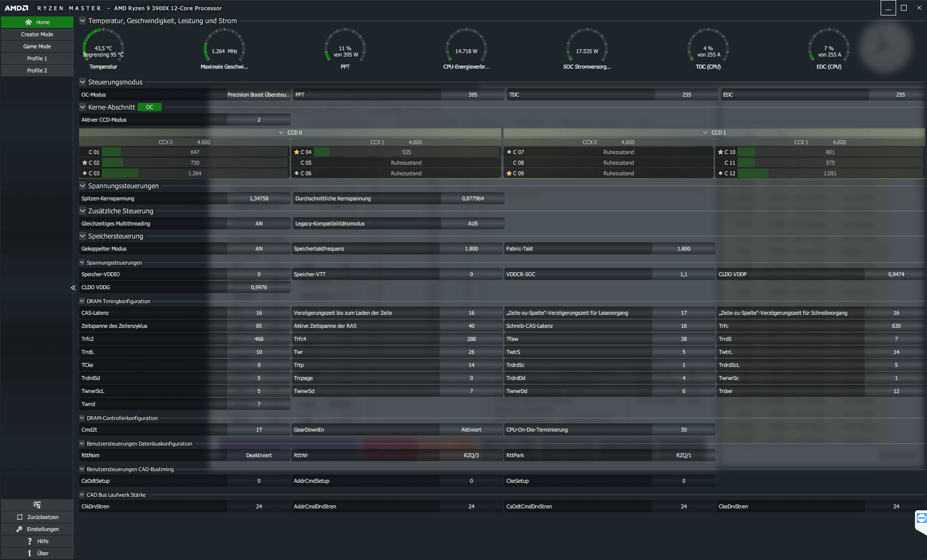Viewport: 927px width, 560px height.
Task: Click the Maximale Geschwindigkeit gauge
Action: click(225, 49)
